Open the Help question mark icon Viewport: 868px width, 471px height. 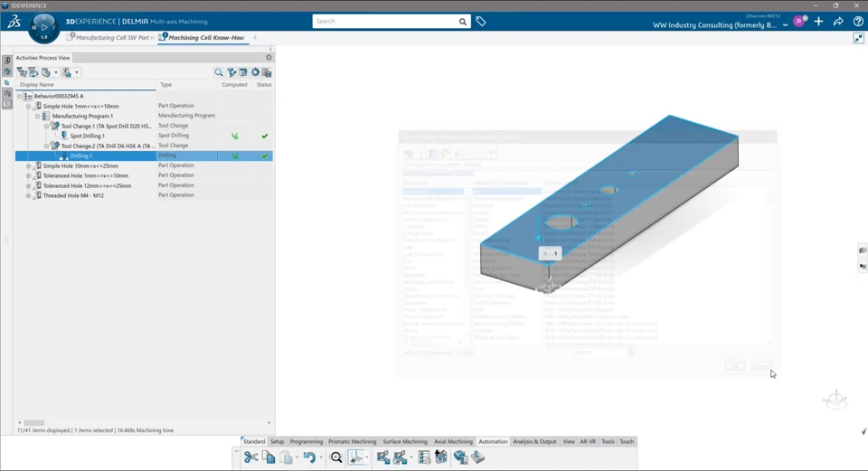[858, 22]
